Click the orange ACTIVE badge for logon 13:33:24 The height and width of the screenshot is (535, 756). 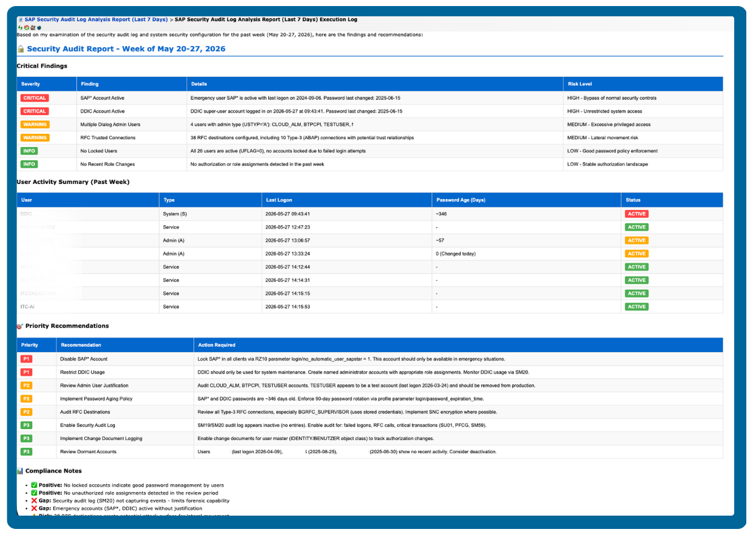tap(636, 254)
